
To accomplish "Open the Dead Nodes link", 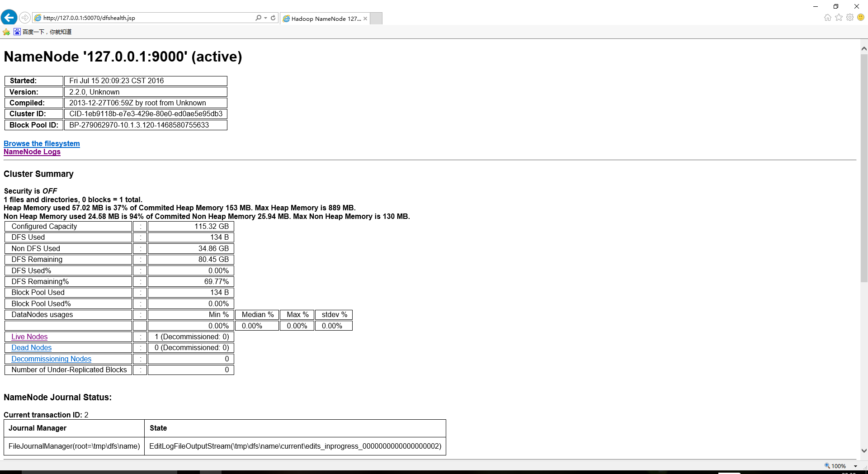I will (32, 347).
